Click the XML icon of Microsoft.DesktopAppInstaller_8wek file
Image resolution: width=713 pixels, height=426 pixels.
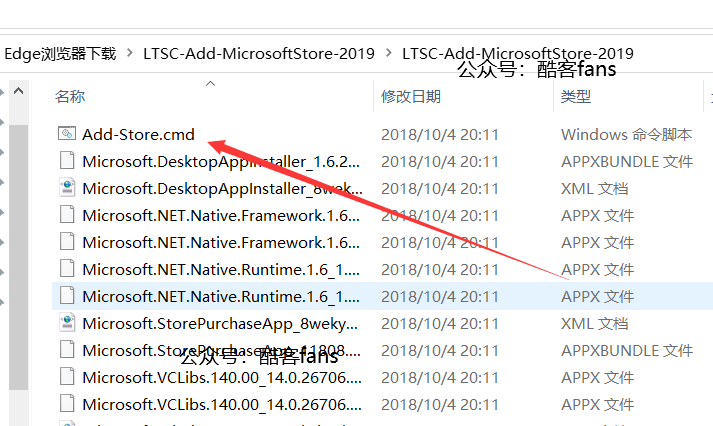click(x=67, y=188)
